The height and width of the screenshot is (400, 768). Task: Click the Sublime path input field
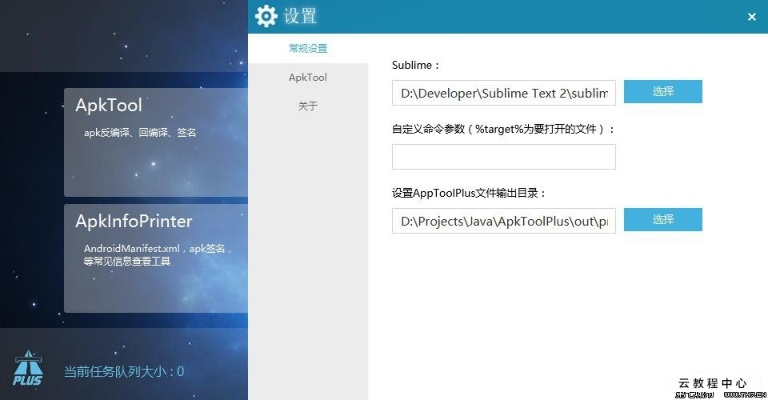click(504, 93)
